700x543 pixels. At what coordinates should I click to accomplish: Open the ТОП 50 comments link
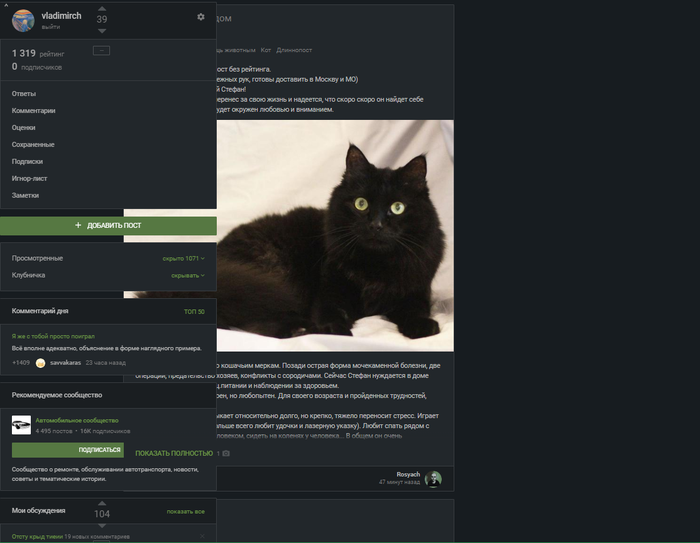click(194, 312)
